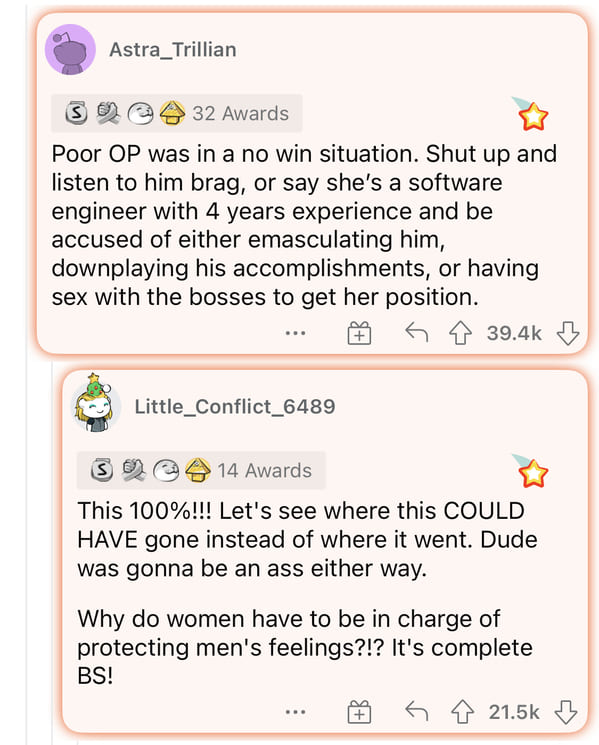Viewport: 599px width, 745px height.
Task: Downvote Astra_Trillian's comment
Action: pos(568,333)
